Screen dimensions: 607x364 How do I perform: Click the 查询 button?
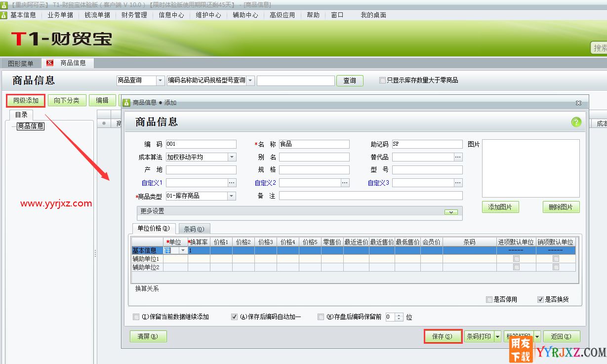coord(350,81)
